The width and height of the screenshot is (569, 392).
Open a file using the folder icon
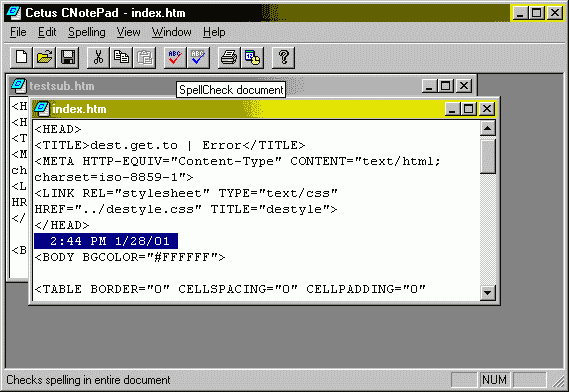tap(44, 57)
